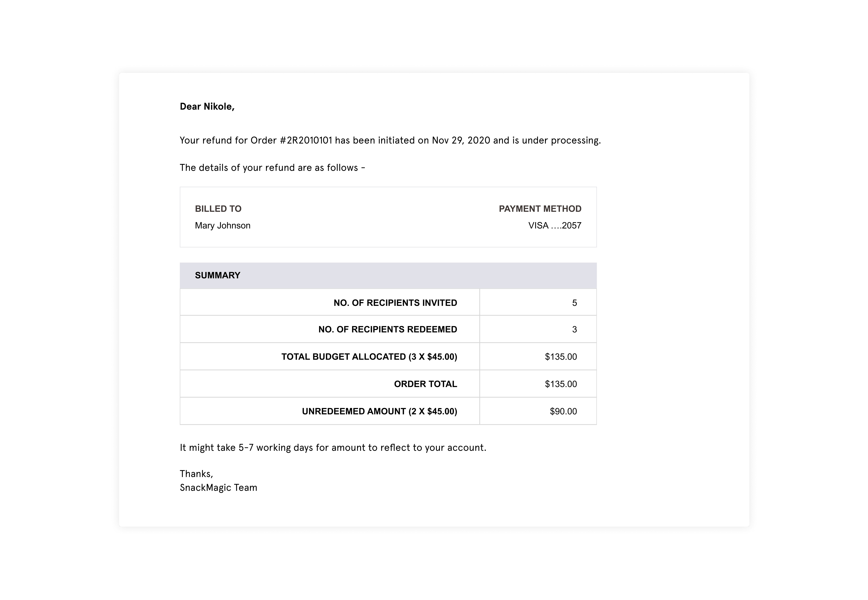The height and width of the screenshot is (600, 868).
Task: Click order number #2R2010101
Action: [x=306, y=141]
